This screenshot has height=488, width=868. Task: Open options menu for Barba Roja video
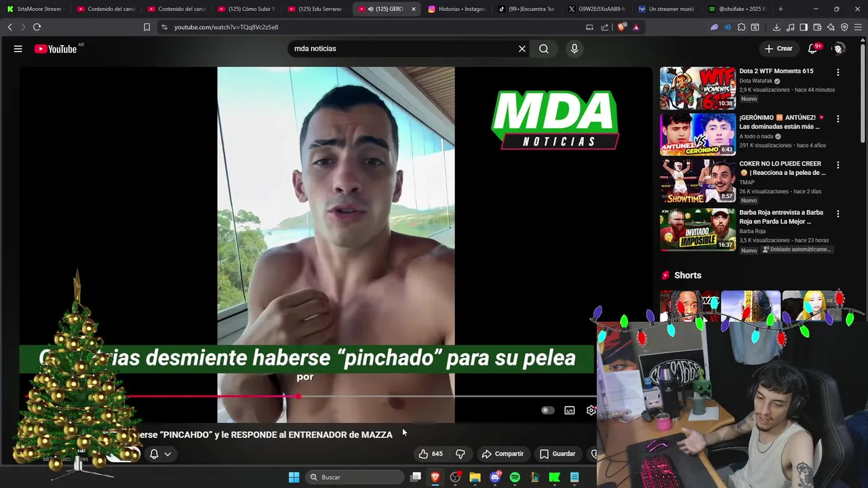tap(838, 213)
